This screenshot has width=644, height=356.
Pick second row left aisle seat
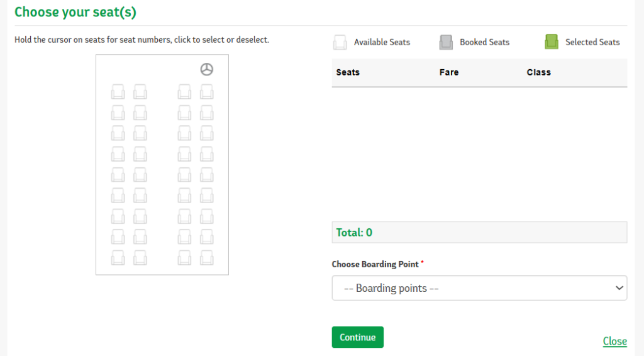click(x=140, y=113)
